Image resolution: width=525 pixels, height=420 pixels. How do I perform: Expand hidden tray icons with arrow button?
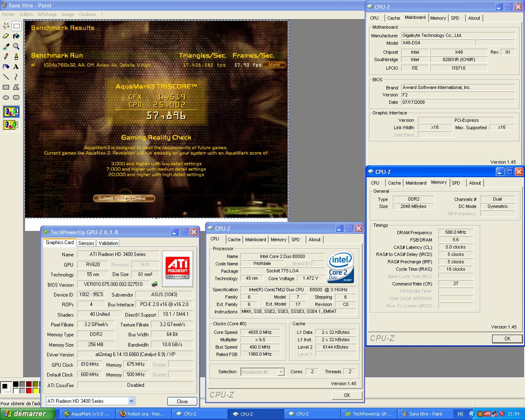pyautogui.click(x=472, y=414)
